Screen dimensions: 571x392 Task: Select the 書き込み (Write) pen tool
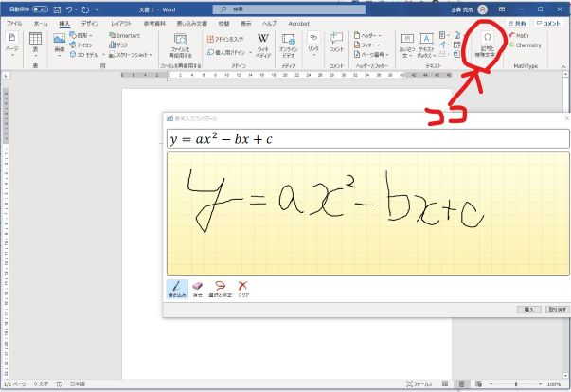[x=176, y=288]
